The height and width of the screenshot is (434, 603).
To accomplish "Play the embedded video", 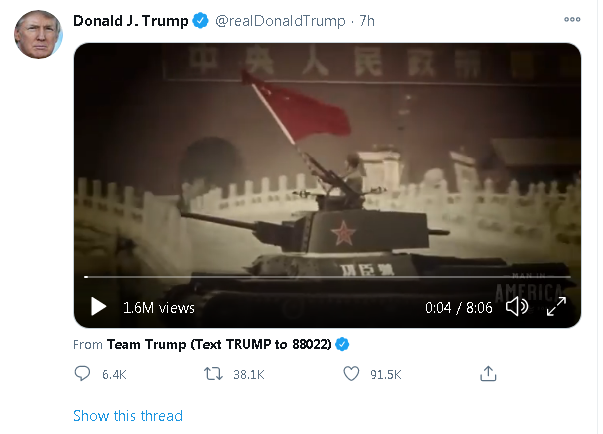I will pos(98,306).
